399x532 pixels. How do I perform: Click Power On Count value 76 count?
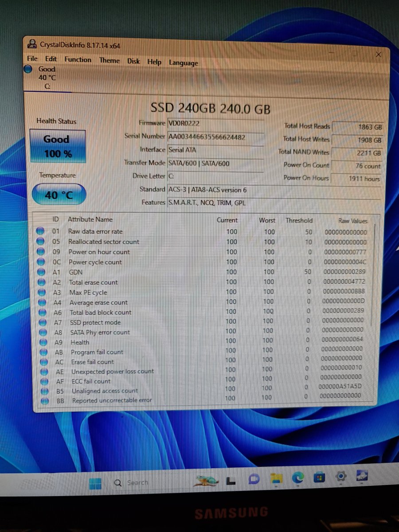click(x=357, y=166)
